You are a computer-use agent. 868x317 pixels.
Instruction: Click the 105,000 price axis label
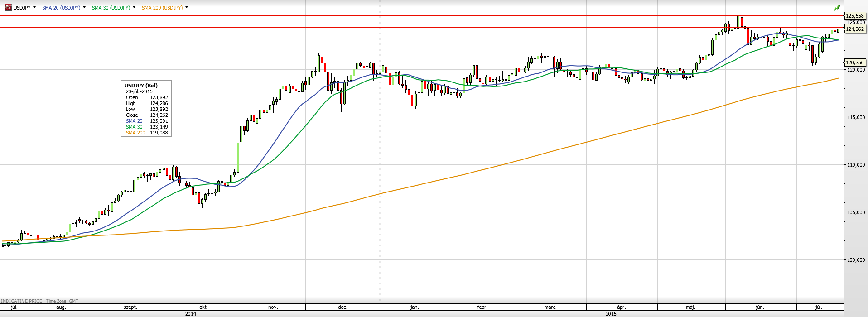pos(856,212)
